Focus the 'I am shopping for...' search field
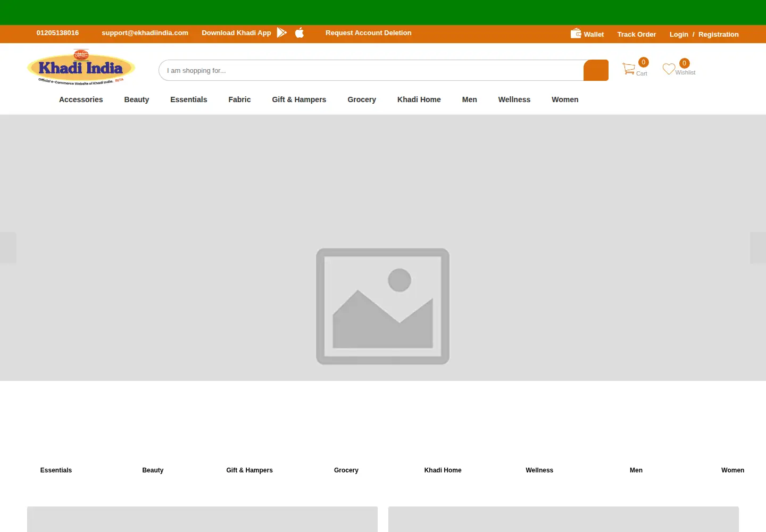 pyautogui.click(x=371, y=70)
